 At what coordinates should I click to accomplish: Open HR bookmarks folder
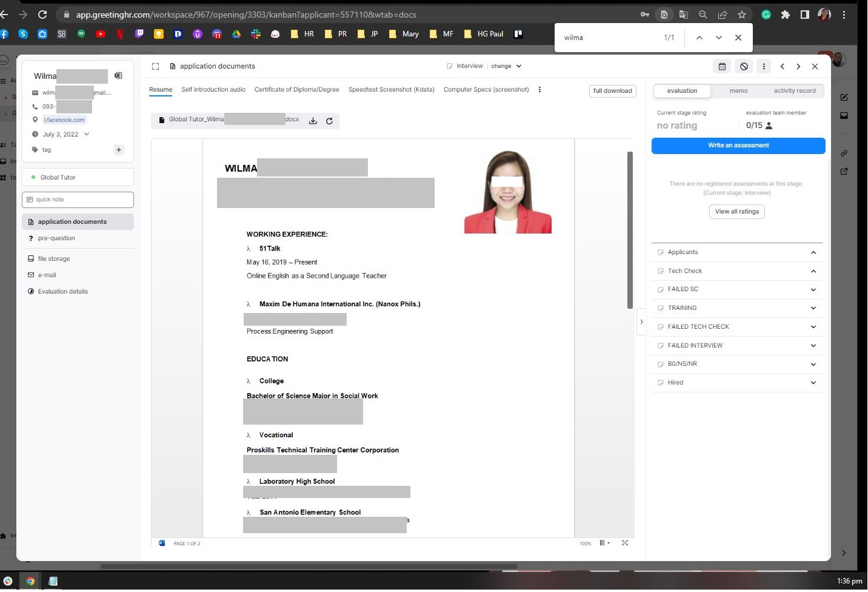tap(302, 34)
